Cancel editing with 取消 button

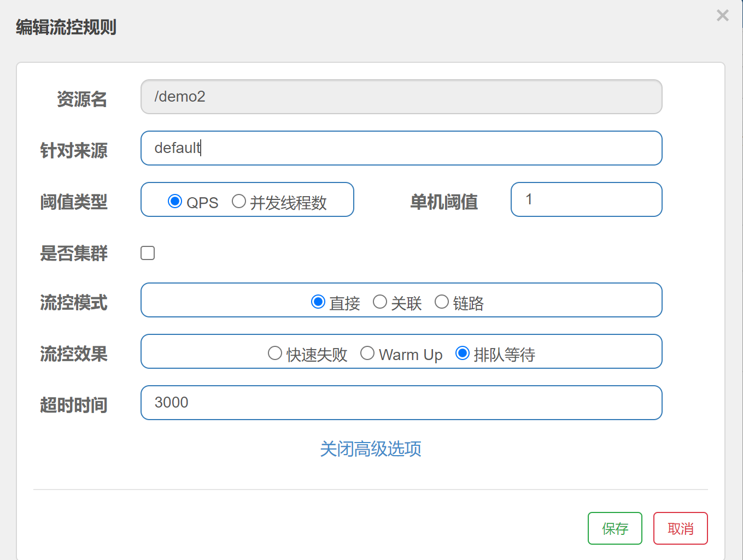pos(681,528)
